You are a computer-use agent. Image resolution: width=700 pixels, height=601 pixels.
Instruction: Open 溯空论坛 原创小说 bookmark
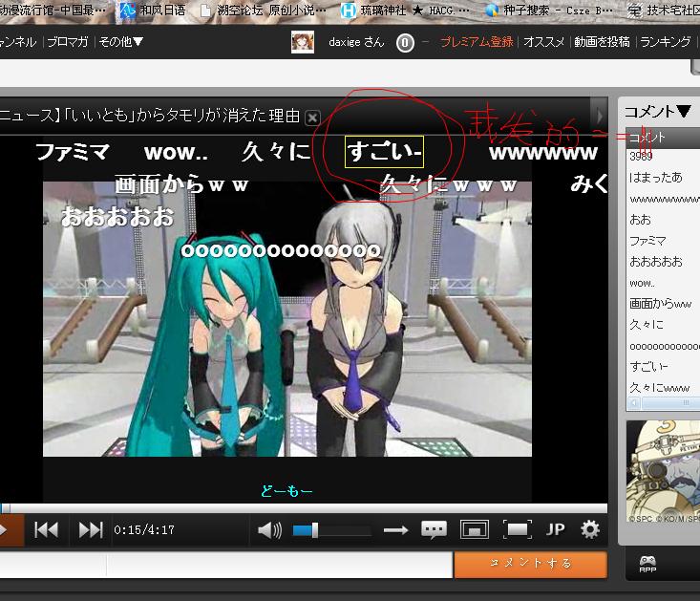[x=263, y=11]
